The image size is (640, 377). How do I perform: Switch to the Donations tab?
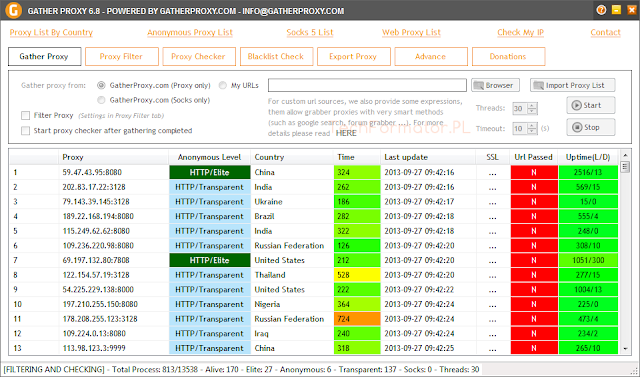tap(509, 56)
